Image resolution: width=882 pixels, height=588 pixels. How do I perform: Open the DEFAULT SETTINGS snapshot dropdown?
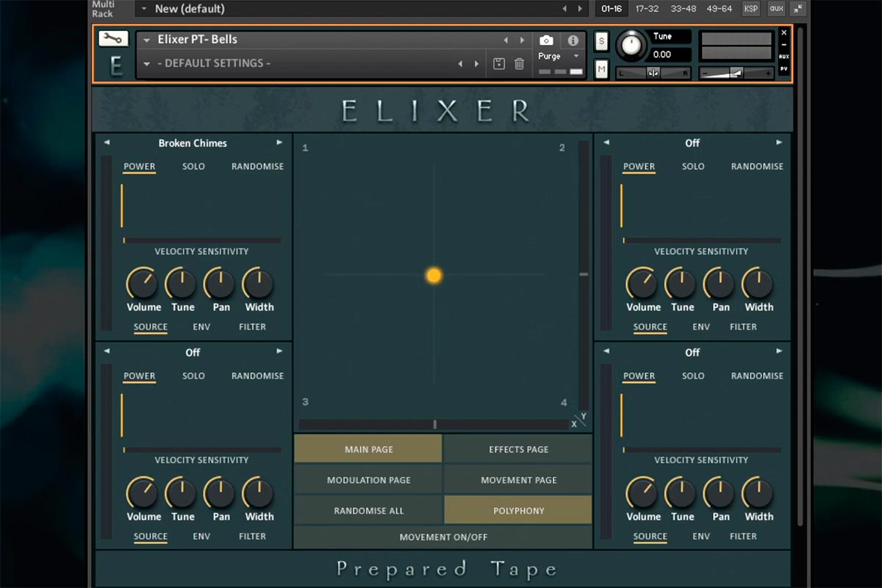pos(147,64)
